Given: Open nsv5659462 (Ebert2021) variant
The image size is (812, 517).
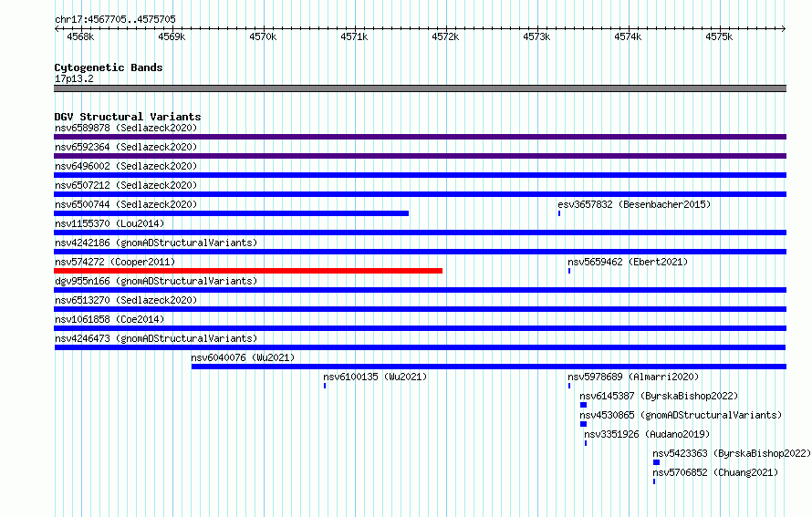Looking at the screenshot, I should [x=628, y=262].
